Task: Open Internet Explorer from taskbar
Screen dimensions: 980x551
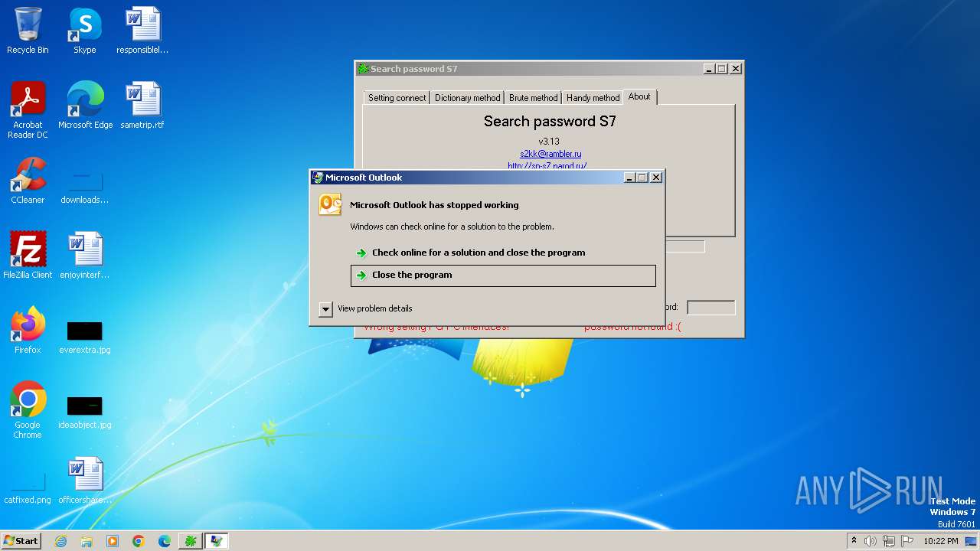Action: click(60, 541)
